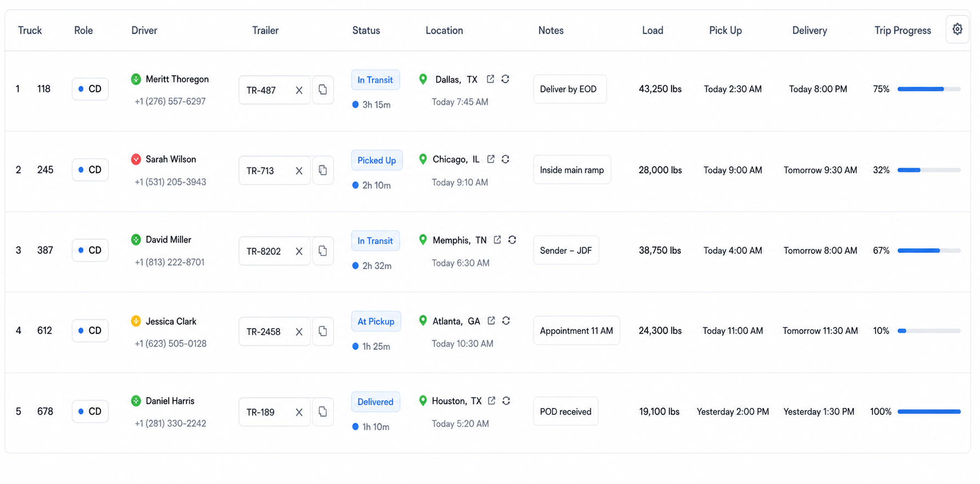
Task: Refresh Houston, TX location
Action: [x=506, y=400]
